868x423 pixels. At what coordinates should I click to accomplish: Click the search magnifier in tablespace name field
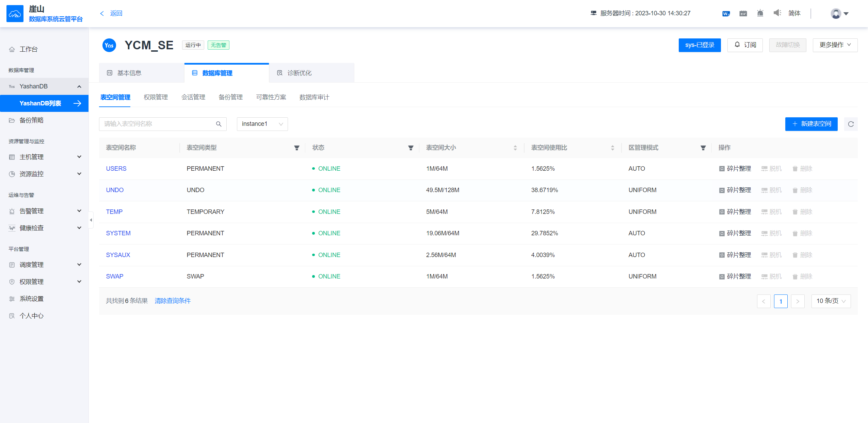(x=219, y=124)
